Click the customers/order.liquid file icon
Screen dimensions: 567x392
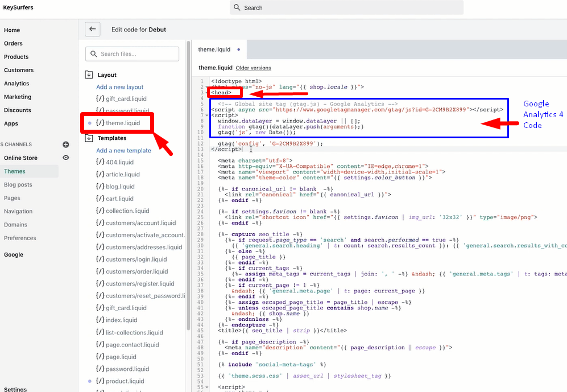100,271
